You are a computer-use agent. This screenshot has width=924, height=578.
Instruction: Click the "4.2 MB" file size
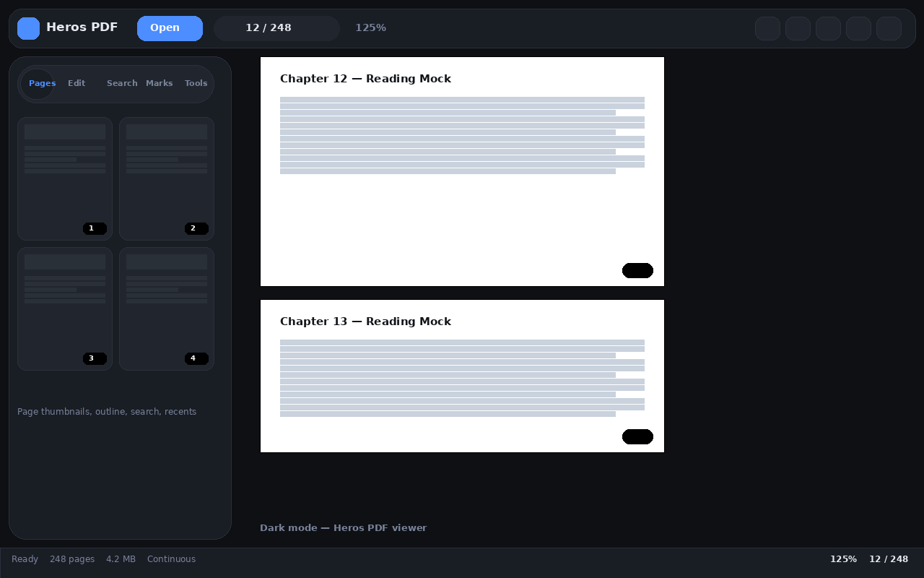point(121,559)
